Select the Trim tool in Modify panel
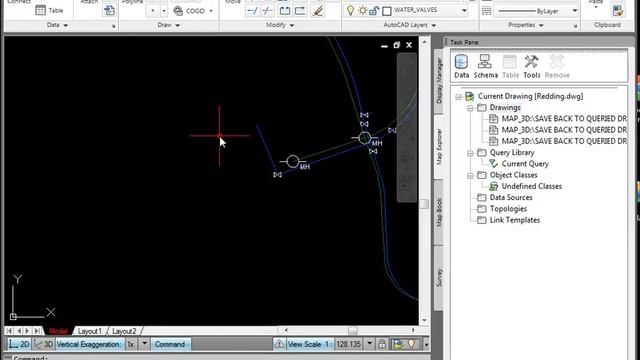The height and width of the screenshot is (360, 640). pyautogui.click(x=252, y=11)
